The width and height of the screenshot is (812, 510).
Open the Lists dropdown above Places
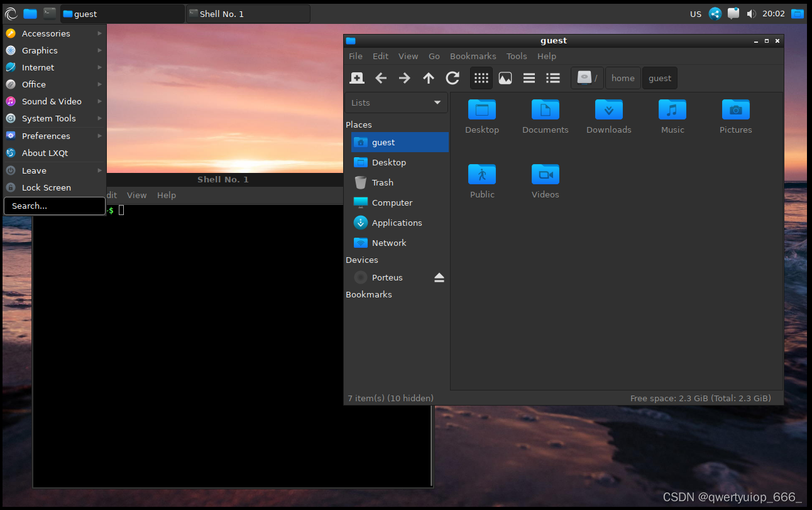click(396, 103)
